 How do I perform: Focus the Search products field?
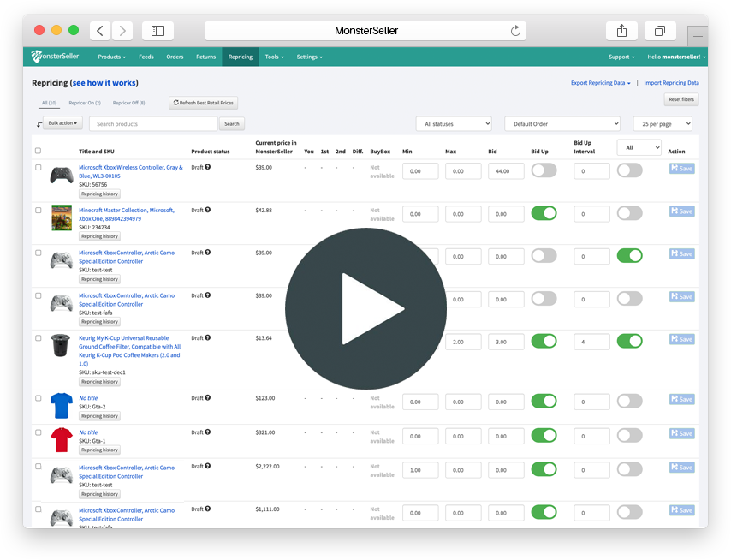coord(153,124)
